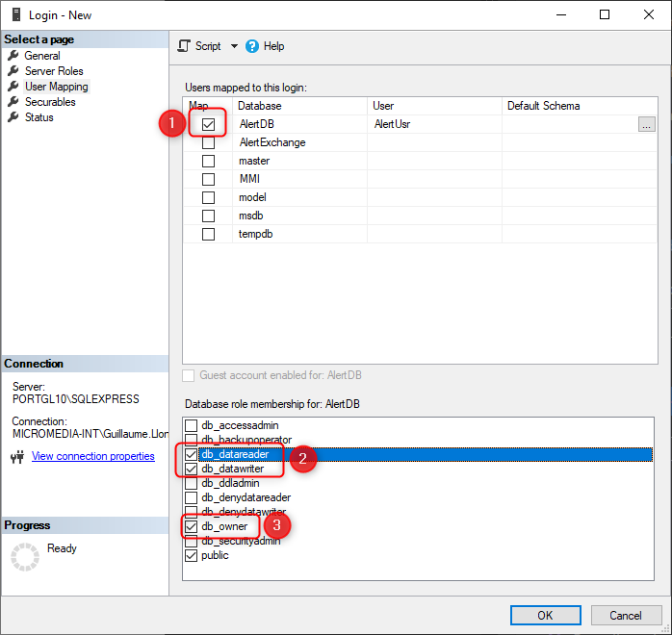Click the Script toolbar icon
672x635 pixels.
coord(185,46)
